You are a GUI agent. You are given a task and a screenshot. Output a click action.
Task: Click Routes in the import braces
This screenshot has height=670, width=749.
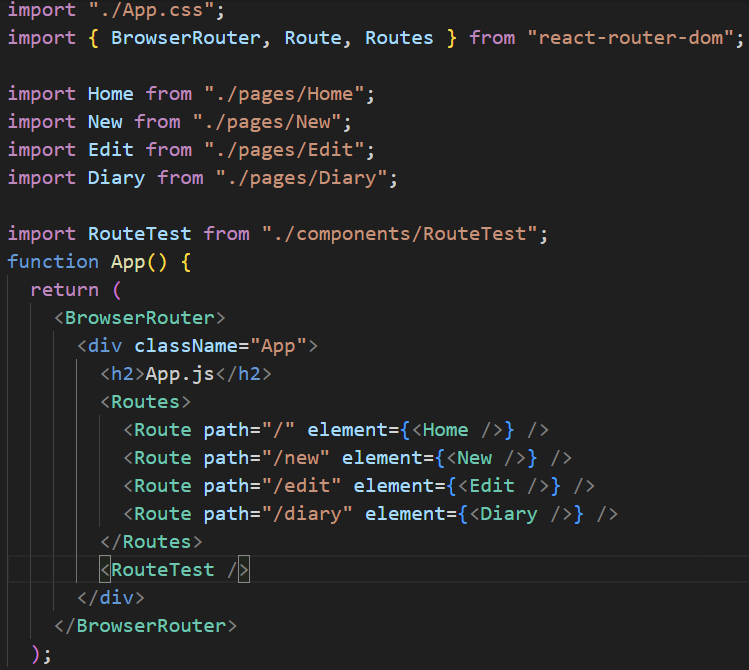399,38
